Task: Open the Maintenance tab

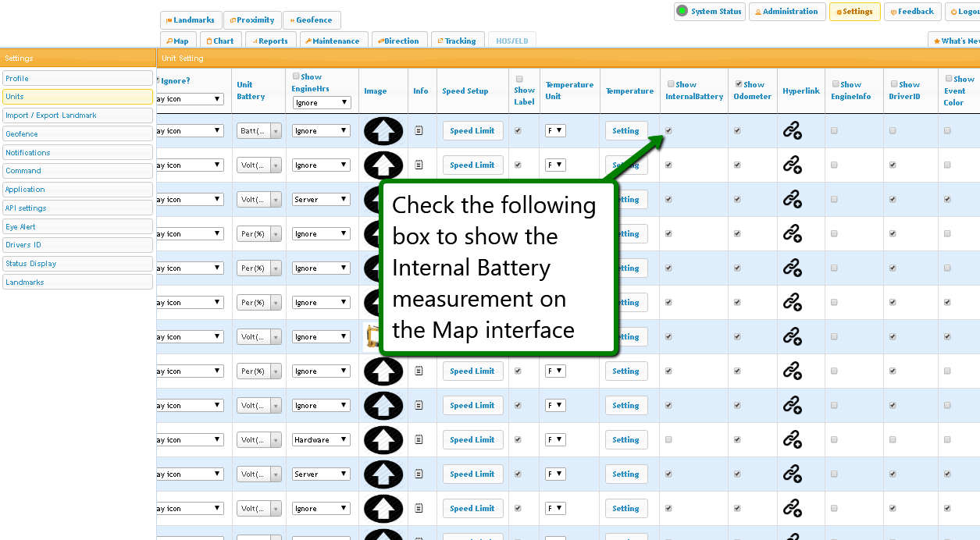Action: (332, 41)
